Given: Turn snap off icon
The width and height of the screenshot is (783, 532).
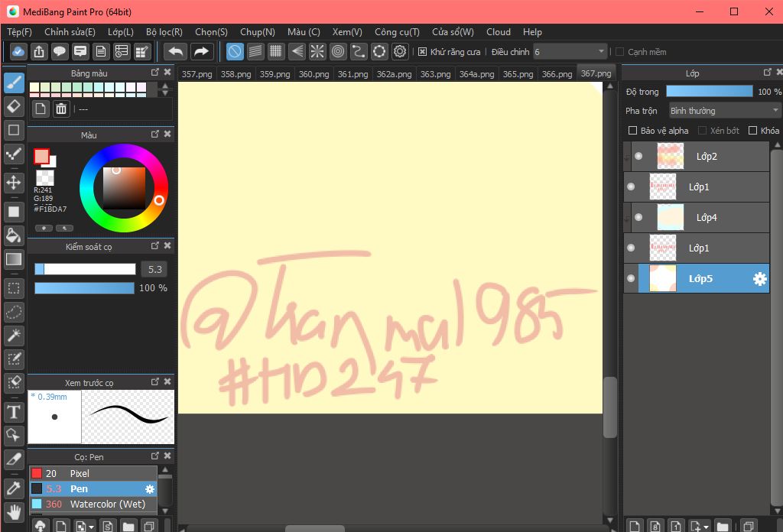Looking at the screenshot, I should [x=235, y=51].
